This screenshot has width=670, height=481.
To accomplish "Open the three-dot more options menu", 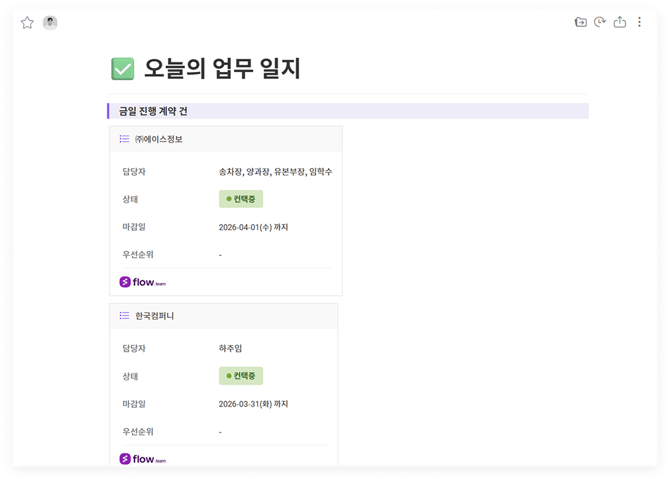I will pos(640,22).
